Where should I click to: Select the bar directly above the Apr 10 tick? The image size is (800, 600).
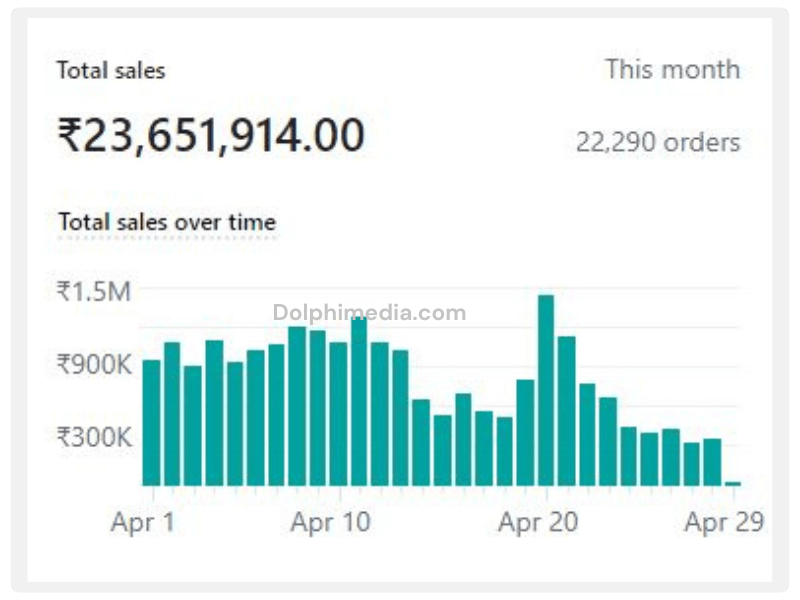pyautogui.click(x=338, y=414)
